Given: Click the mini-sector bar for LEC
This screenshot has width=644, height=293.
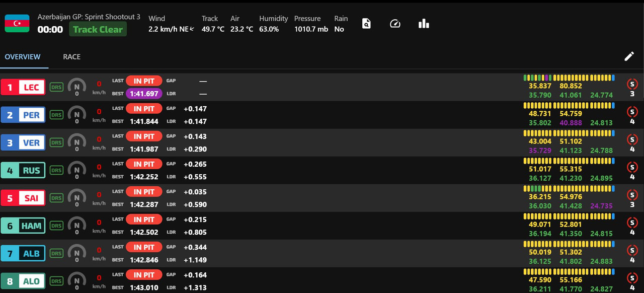Looking at the screenshot, I should pos(569,78).
